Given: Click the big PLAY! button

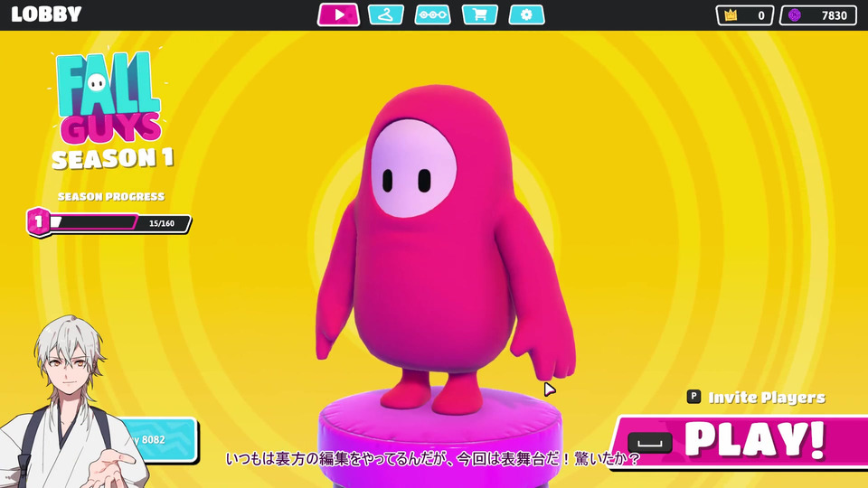Looking at the screenshot, I should (x=740, y=442).
